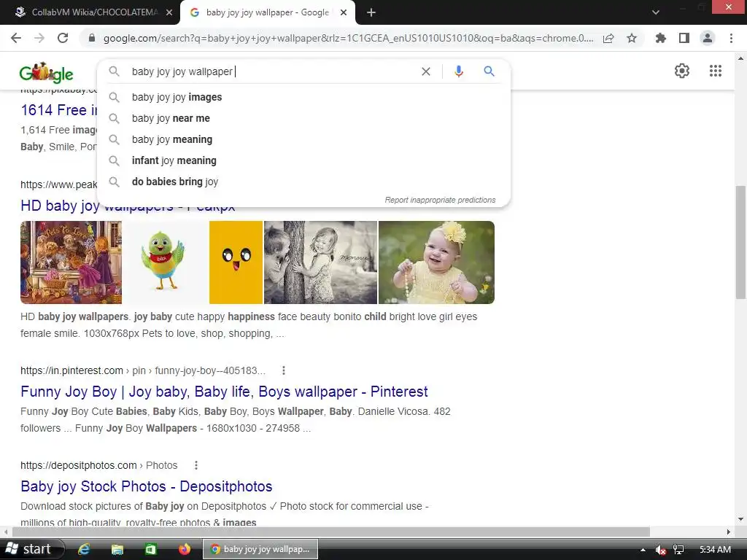
Task: Open the Pets to Love painting thumbnail
Action: pos(71,262)
